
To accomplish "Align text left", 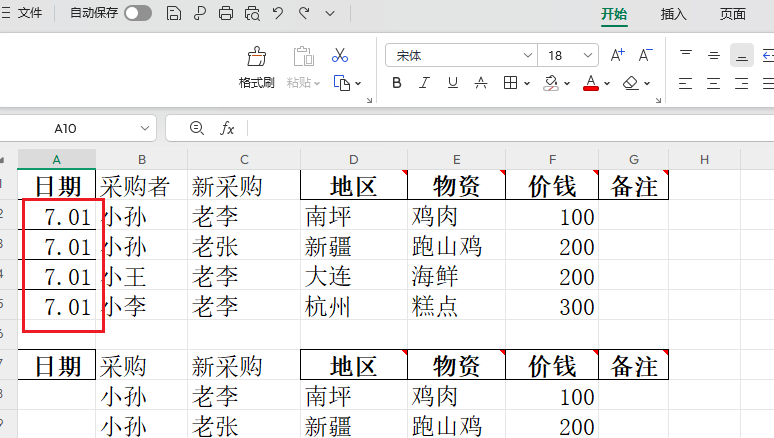I will (x=685, y=83).
